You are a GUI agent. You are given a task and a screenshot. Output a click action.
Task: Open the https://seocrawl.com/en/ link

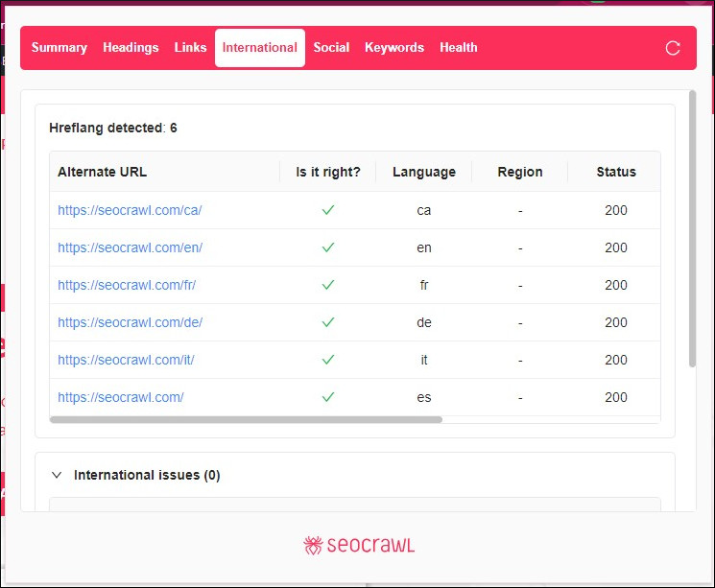[x=130, y=247]
